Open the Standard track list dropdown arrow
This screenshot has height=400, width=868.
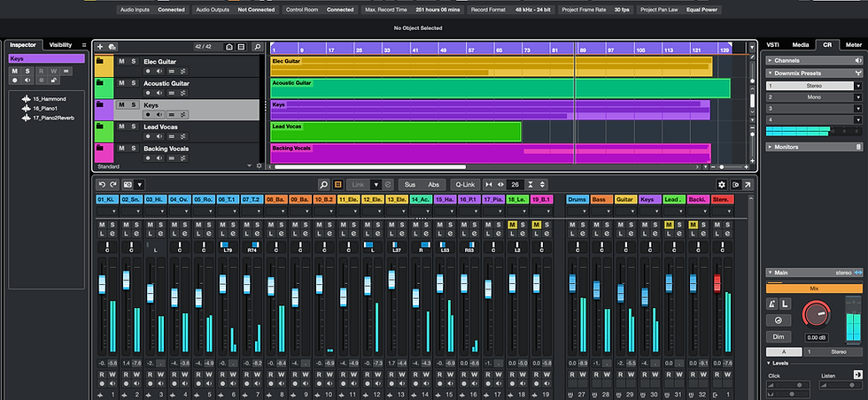point(249,165)
